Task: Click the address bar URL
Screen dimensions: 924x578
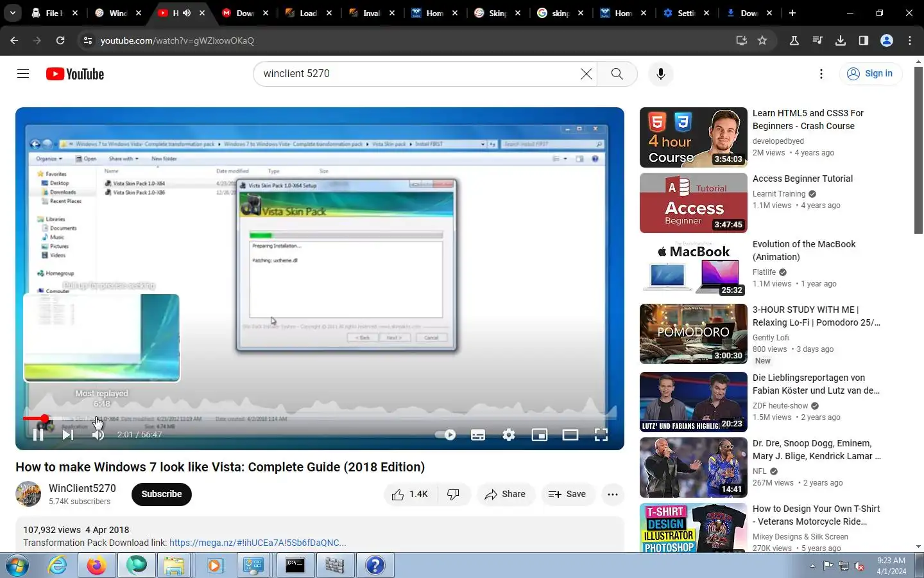Action: tap(177, 40)
